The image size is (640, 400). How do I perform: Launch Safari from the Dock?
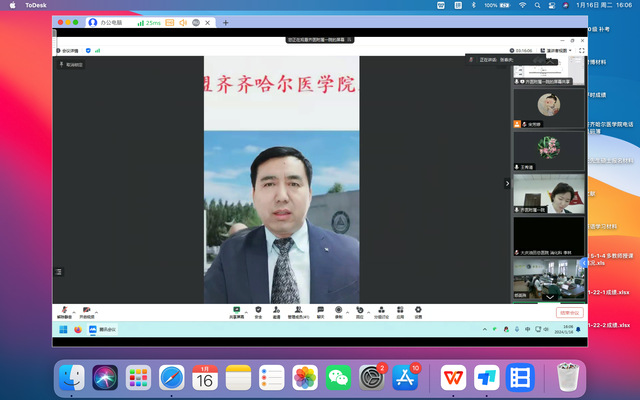[x=172, y=377]
